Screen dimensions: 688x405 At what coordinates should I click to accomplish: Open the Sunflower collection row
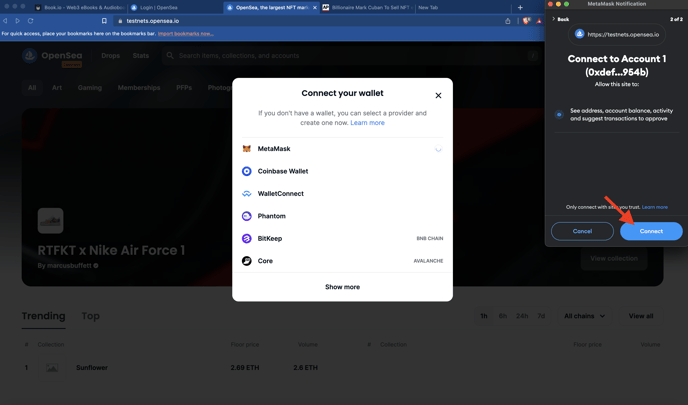click(171, 368)
